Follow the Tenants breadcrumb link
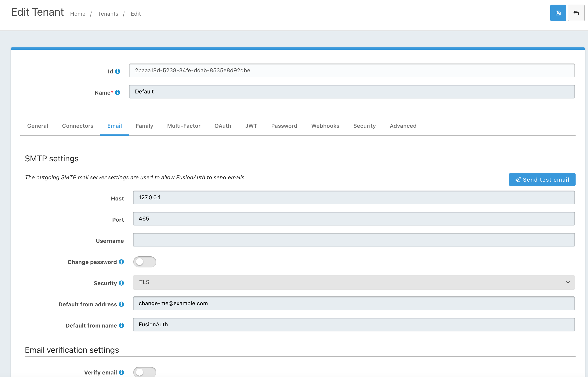Screen dimensions: 588x377 (108, 14)
